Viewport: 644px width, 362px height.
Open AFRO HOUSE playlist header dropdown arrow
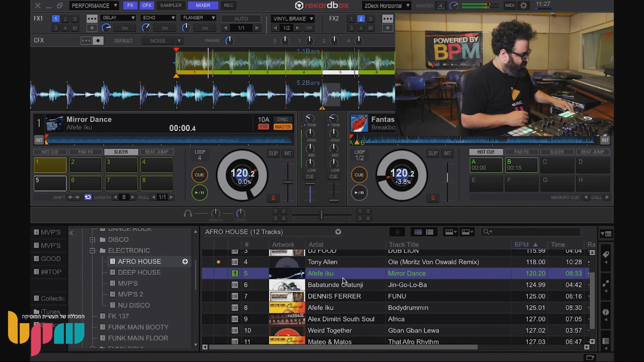338,232
